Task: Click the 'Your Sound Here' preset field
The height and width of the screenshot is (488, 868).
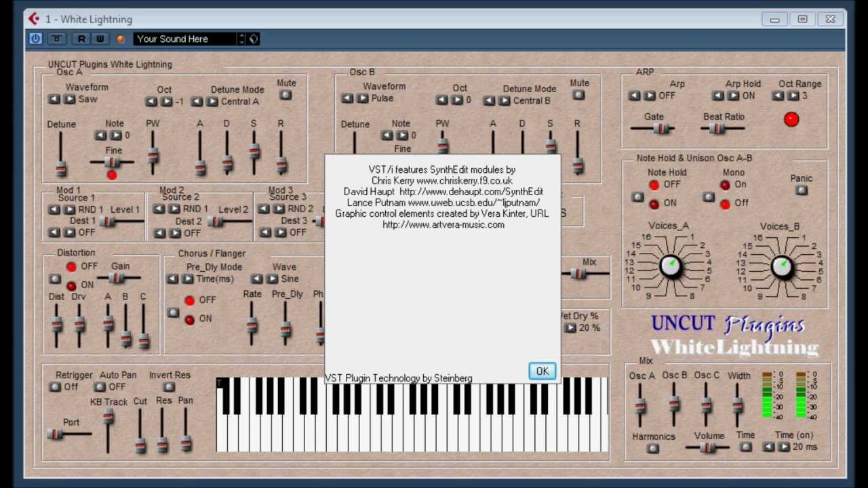Action: pyautogui.click(x=185, y=39)
